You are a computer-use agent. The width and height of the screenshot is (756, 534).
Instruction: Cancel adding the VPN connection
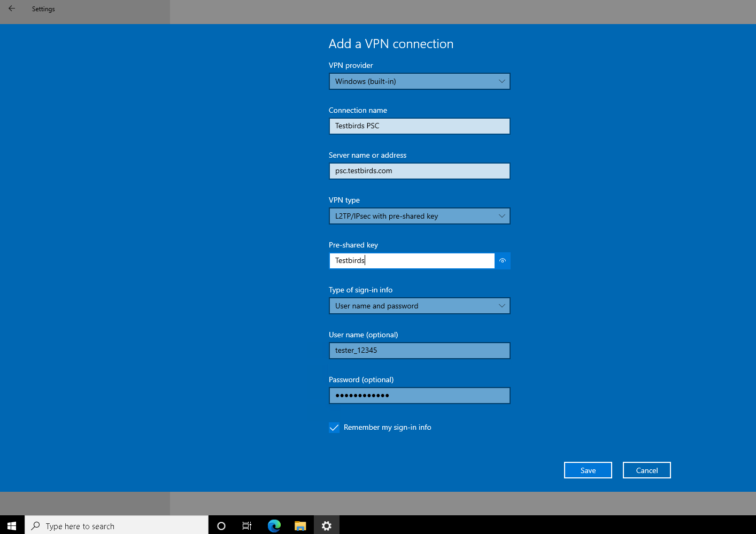pos(647,470)
